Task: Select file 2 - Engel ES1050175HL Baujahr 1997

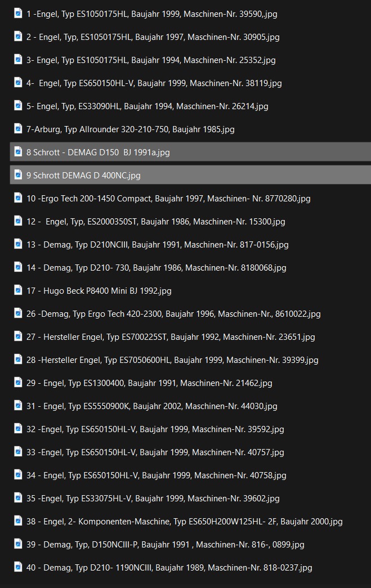Action: coord(153,37)
